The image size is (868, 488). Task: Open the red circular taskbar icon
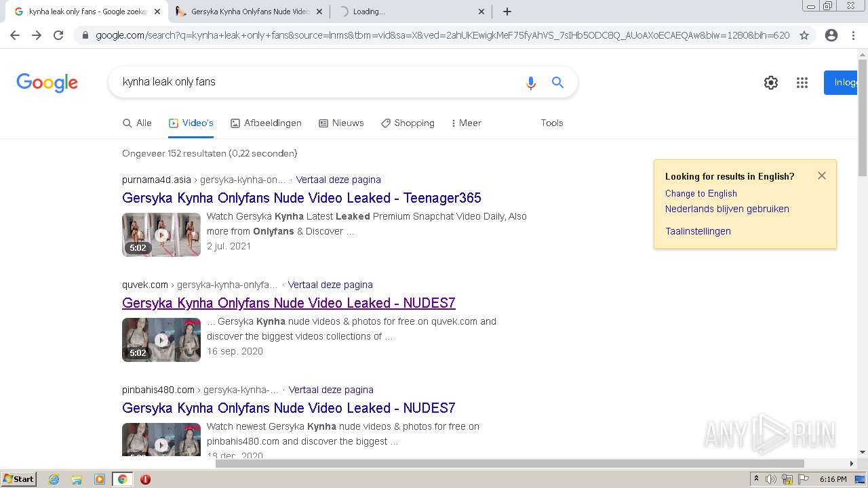(145, 479)
